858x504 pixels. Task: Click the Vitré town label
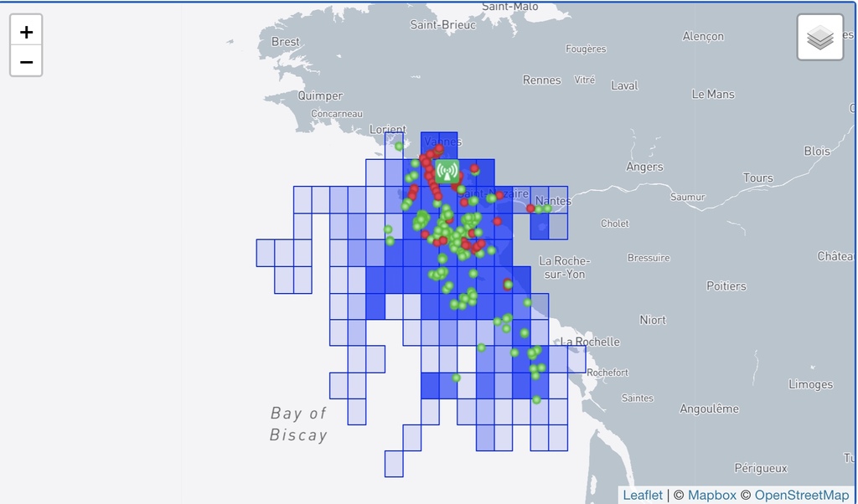pos(584,80)
